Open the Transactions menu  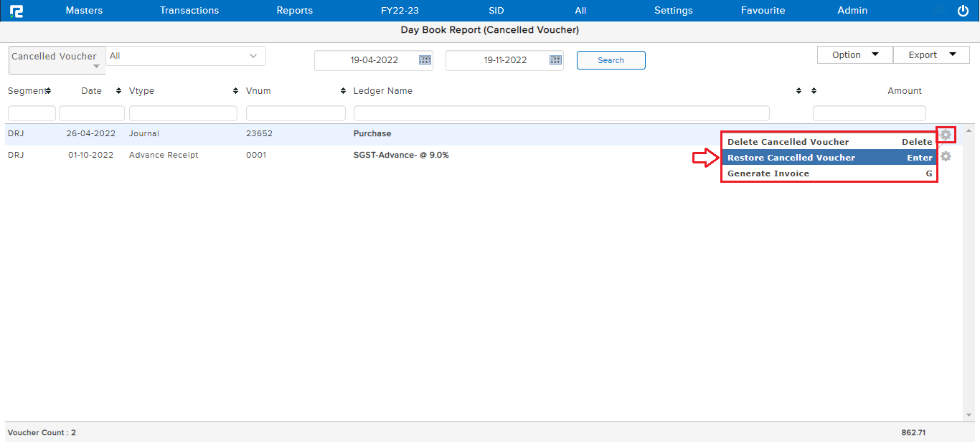(189, 10)
